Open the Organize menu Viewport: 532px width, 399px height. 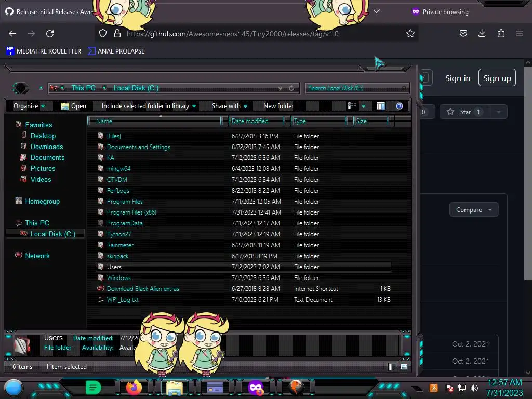(29, 106)
